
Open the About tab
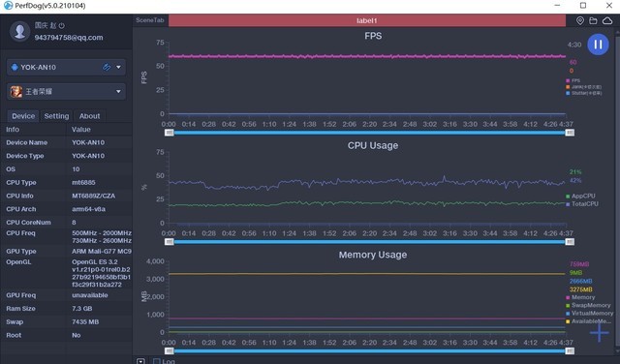click(90, 116)
